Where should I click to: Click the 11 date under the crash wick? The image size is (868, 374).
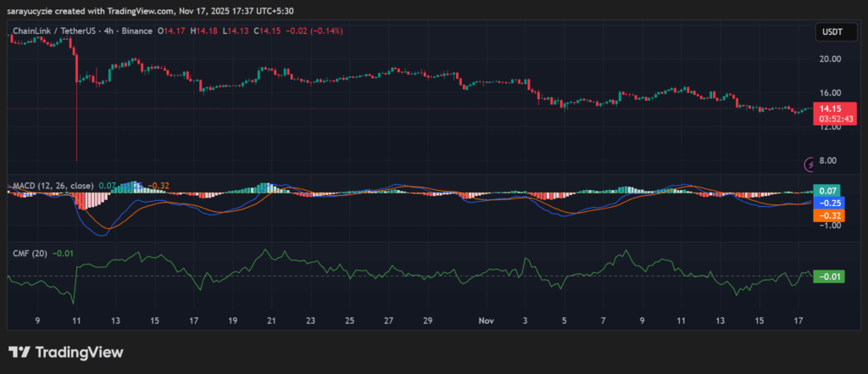(76, 321)
